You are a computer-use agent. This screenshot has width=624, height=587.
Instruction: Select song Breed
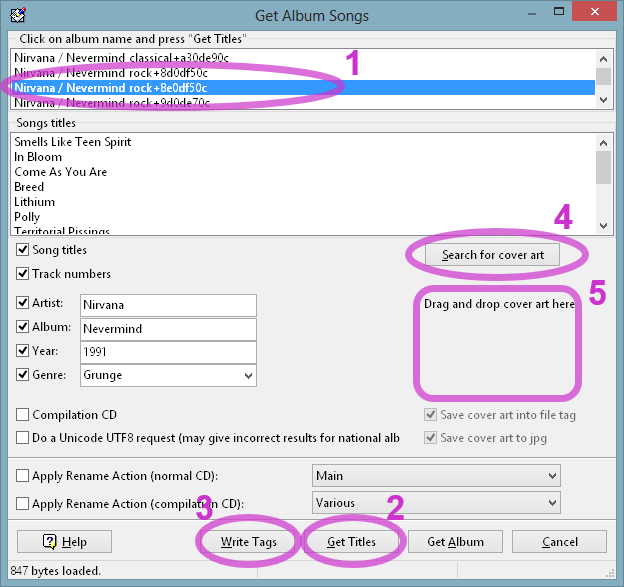coord(303,187)
